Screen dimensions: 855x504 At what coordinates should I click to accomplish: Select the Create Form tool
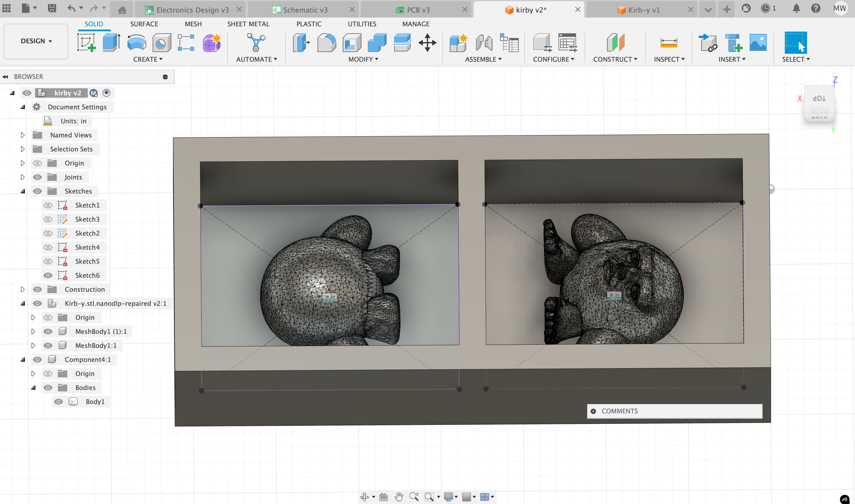pos(212,43)
